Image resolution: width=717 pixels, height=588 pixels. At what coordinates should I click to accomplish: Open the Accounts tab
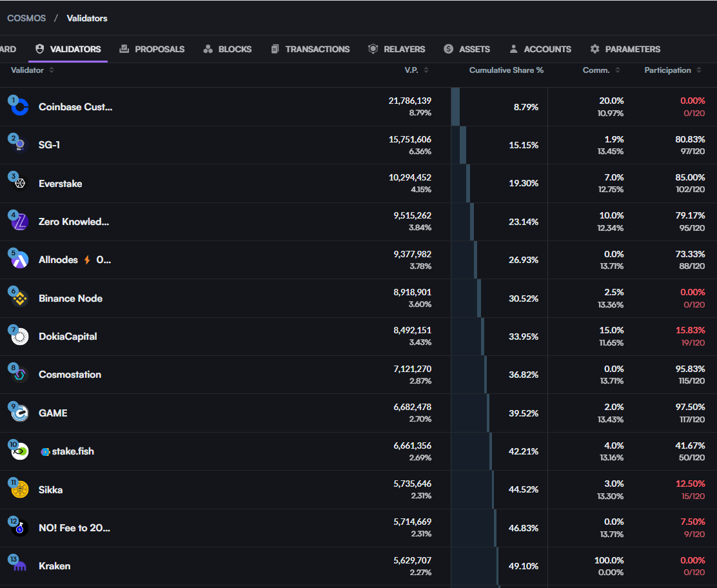540,49
